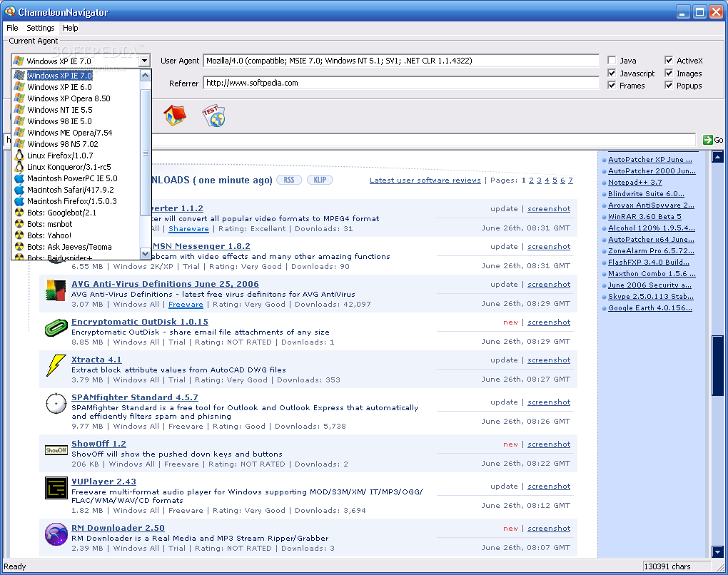Click the bot icon beside Bots: Ask Jeeves/Teoma
728x575 pixels.
pos(19,246)
